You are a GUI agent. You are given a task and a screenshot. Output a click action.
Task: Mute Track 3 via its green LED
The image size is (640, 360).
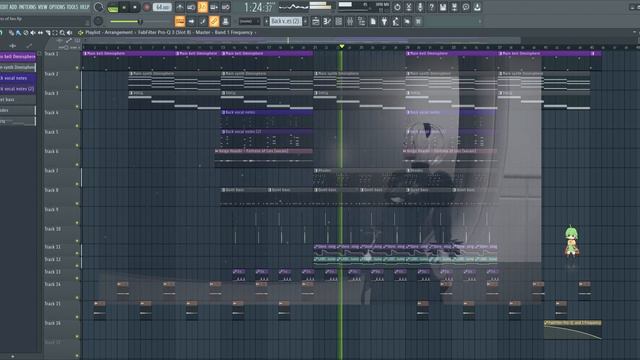pyautogui.click(x=77, y=107)
